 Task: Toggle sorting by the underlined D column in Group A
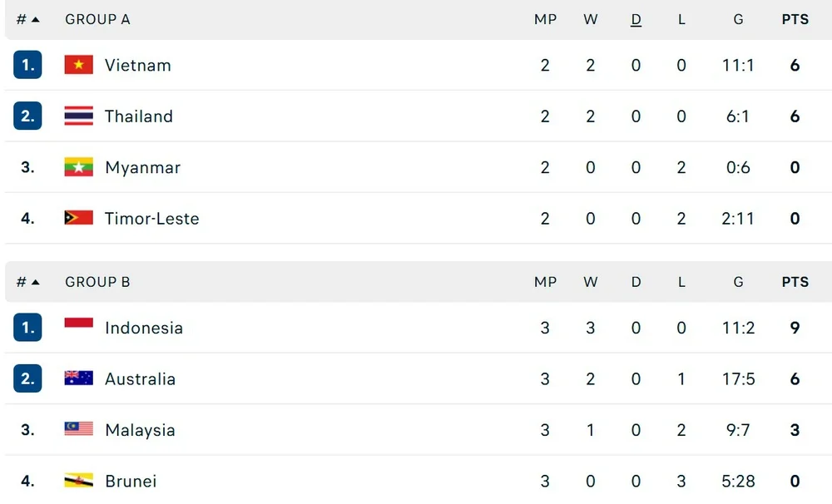[636, 19]
